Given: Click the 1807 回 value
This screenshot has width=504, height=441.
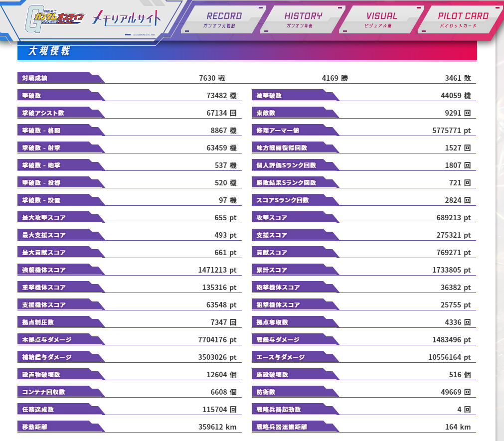Looking at the screenshot, I should (458, 165).
